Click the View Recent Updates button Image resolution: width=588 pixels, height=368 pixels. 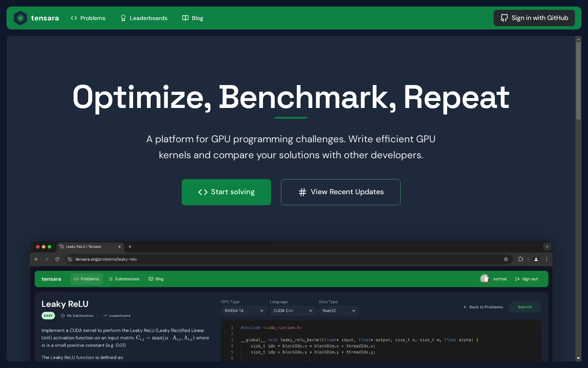tap(341, 192)
